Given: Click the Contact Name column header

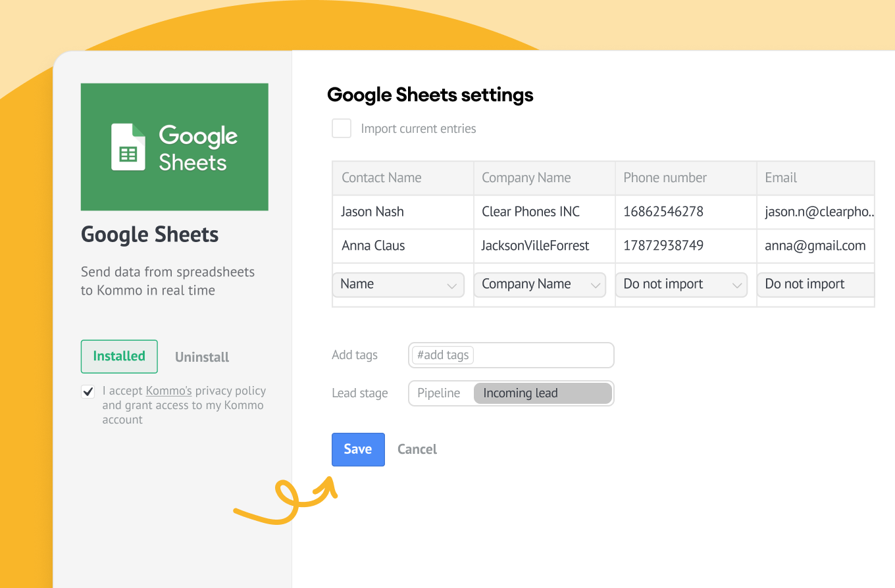Looking at the screenshot, I should [382, 178].
